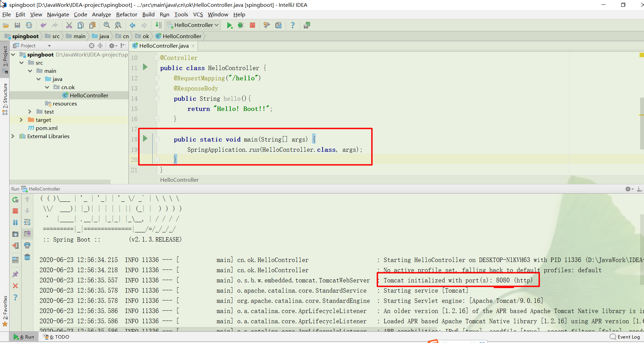Open Replace with the magnifier-A icon

(118, 25)
